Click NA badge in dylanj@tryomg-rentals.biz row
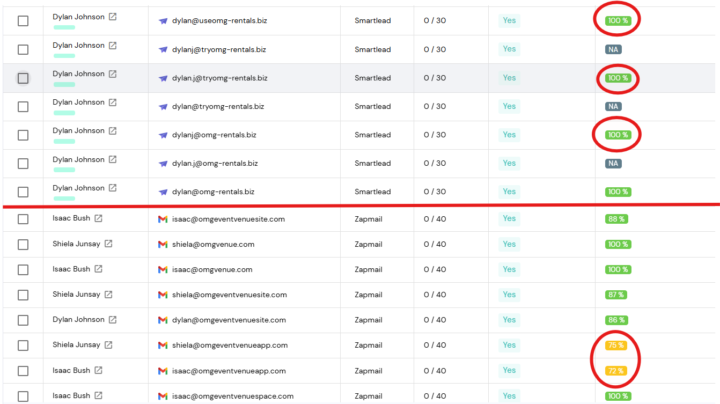This screenshot has width=720, height=404. point(613,50)
